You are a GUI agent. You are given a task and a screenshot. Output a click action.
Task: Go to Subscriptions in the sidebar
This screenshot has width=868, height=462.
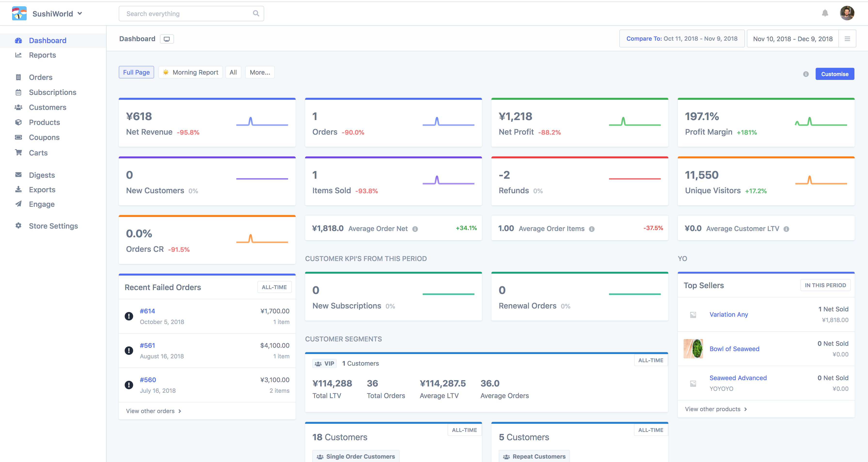[52, 92]
